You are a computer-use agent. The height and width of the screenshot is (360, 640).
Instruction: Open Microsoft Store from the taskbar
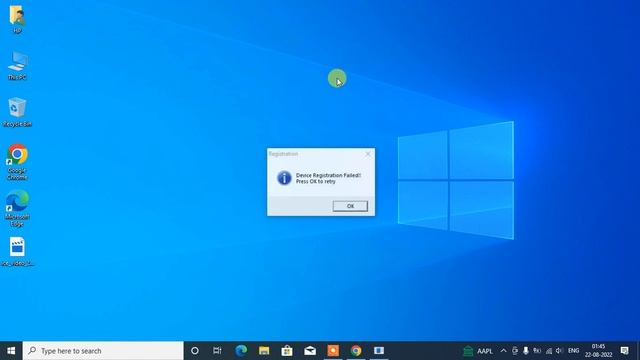click(x=287, y=351)
